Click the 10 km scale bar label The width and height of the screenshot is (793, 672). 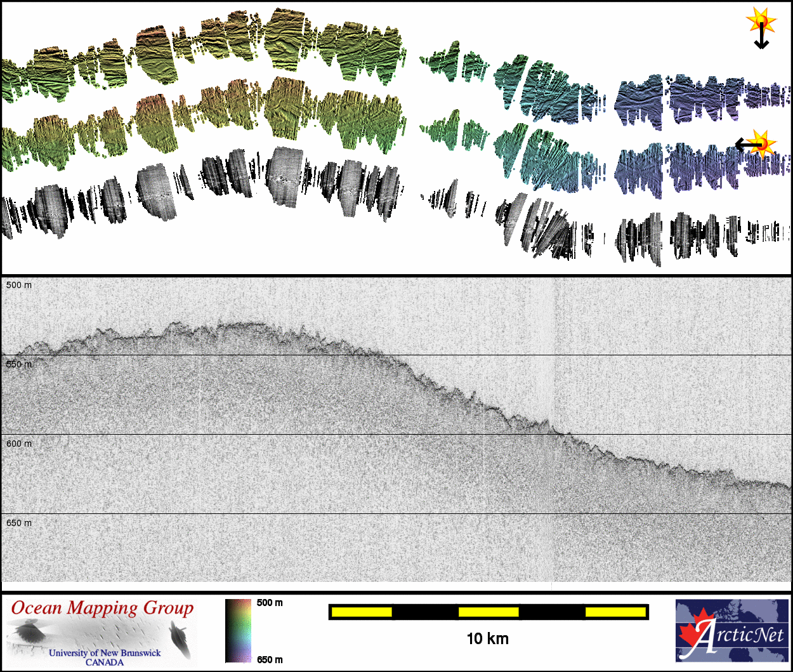(x=487, y=638)
